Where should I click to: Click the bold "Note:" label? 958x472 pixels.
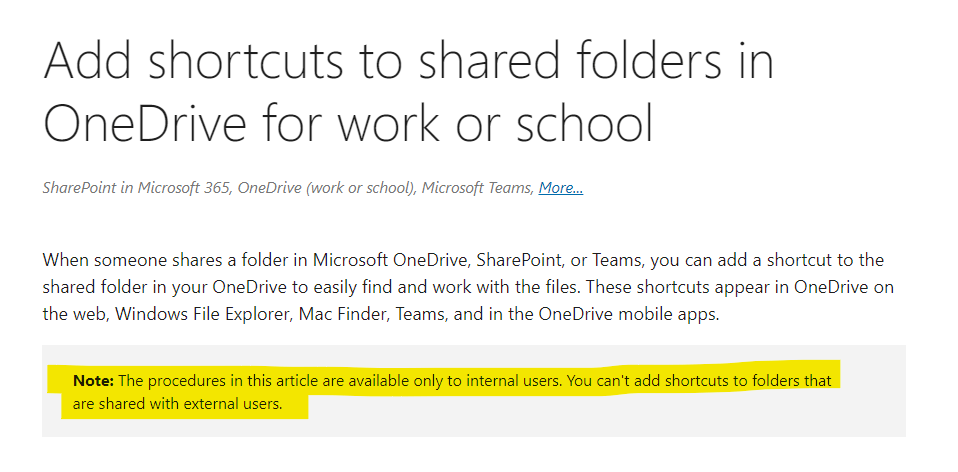coord(93,381)
